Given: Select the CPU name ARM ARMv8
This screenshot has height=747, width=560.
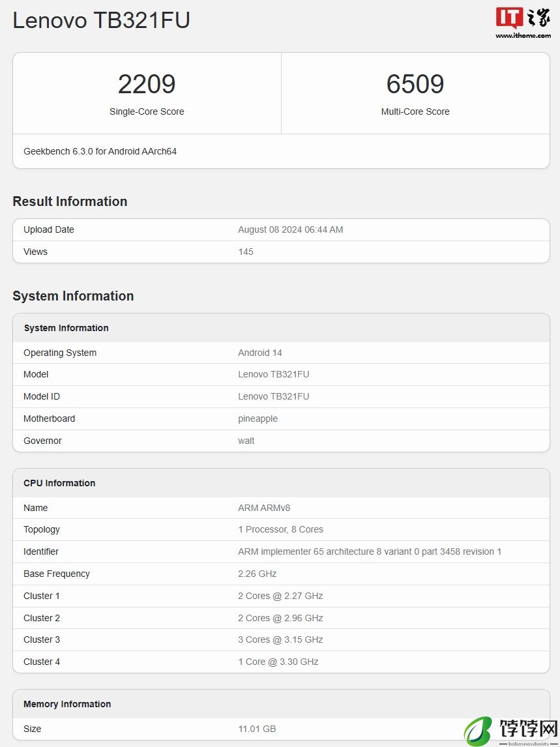Looking at the screenshot, I should coord(264,508).
